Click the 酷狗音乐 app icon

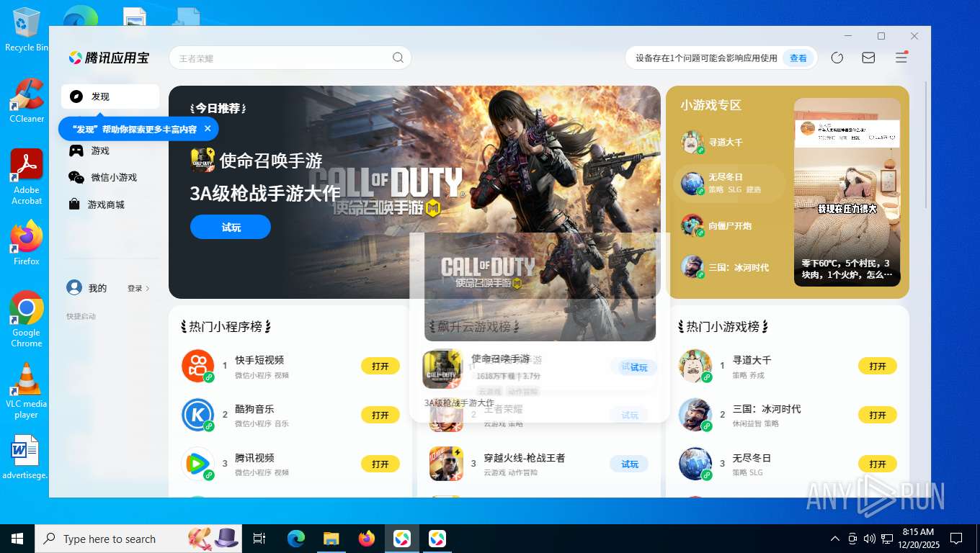(x=197, y=415)
